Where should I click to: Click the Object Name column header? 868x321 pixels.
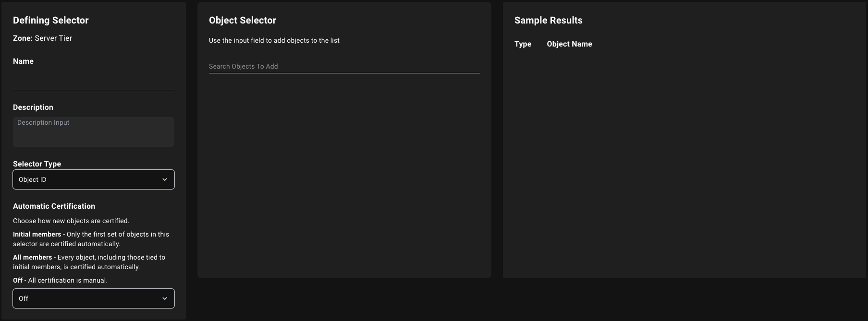(569, 44)
